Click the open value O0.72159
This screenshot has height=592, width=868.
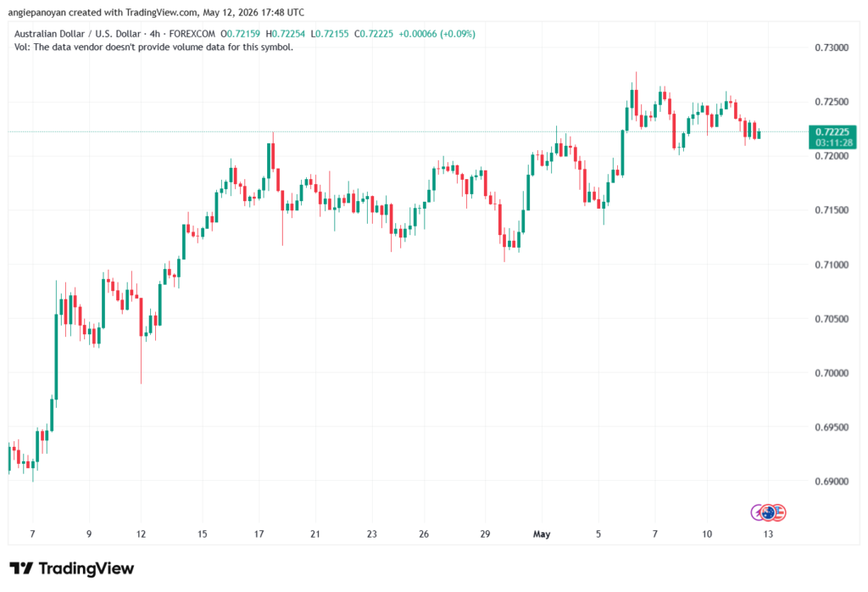pyautogui.click(x=240, y=34)
